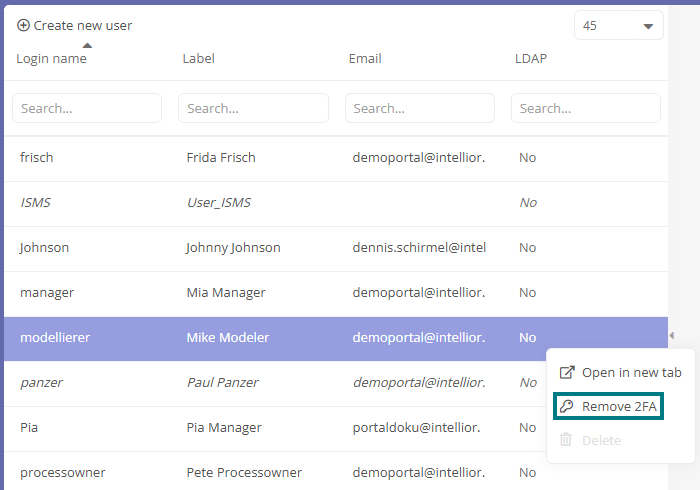Screen dimensions: 700x490
Task: Select the frisch user row
Action: pyautogui.click(x=336, y=158)
